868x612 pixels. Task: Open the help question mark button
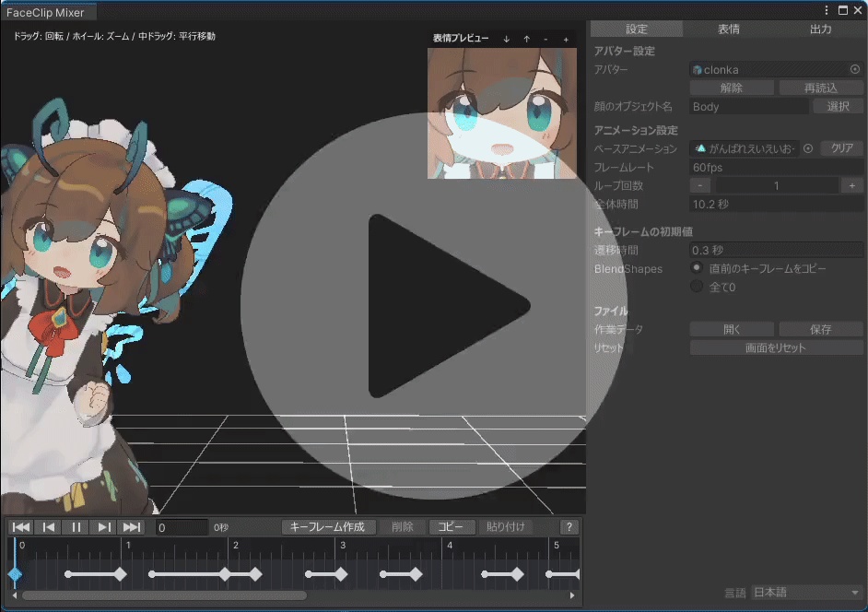pos(569,526)
